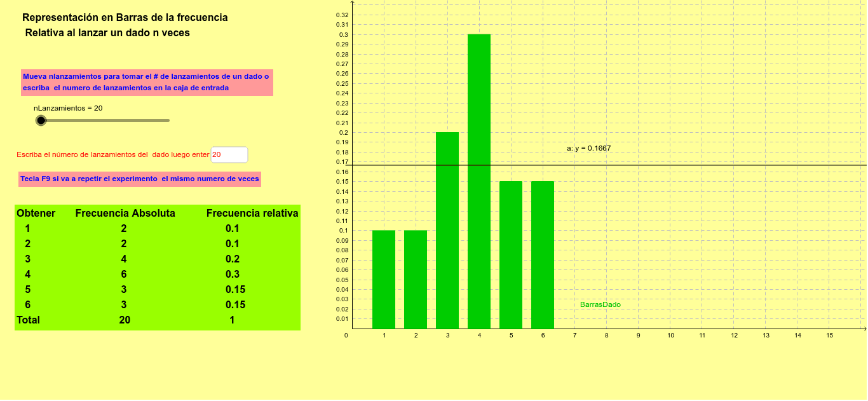
Task: Click the red 'Escriba el número' label
Action: (112, 154)
